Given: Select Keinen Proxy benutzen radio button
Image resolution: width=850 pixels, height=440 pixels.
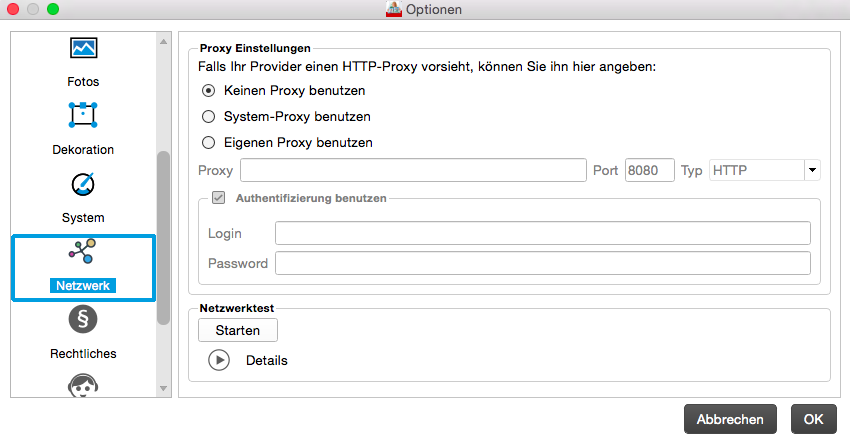Looking at the screenshot, I should (209, 90).
